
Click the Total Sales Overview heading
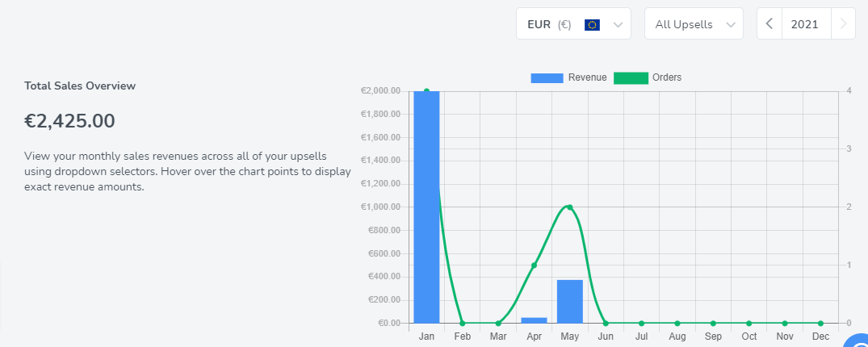point(80,86)
